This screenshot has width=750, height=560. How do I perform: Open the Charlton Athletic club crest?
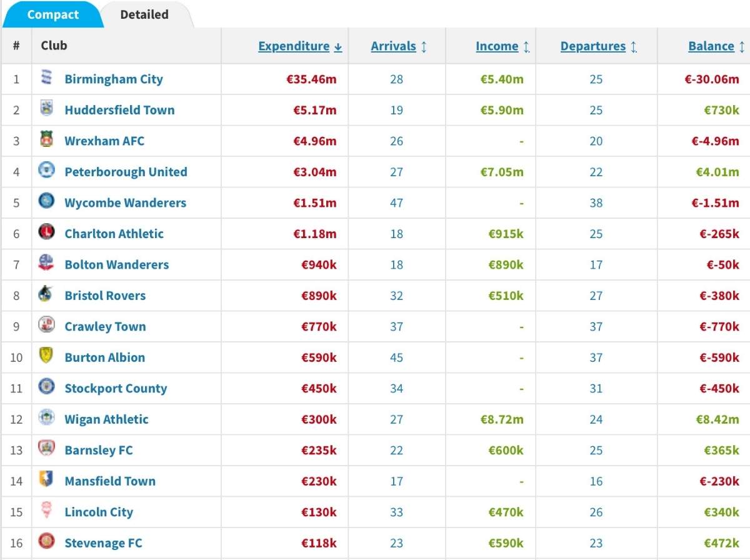(x=46, y=233)
